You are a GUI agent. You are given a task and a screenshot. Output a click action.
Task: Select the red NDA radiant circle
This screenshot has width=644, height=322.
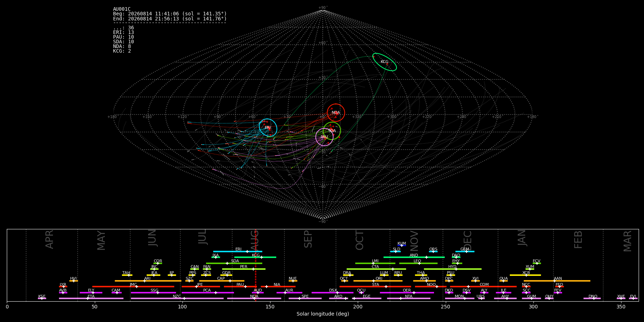[x=336, y=113]
